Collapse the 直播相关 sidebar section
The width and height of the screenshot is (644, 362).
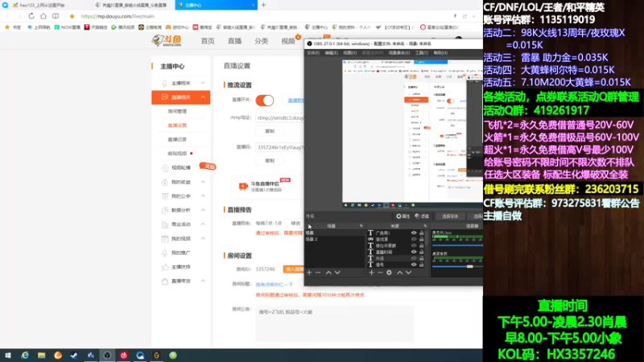click(203, 97)
